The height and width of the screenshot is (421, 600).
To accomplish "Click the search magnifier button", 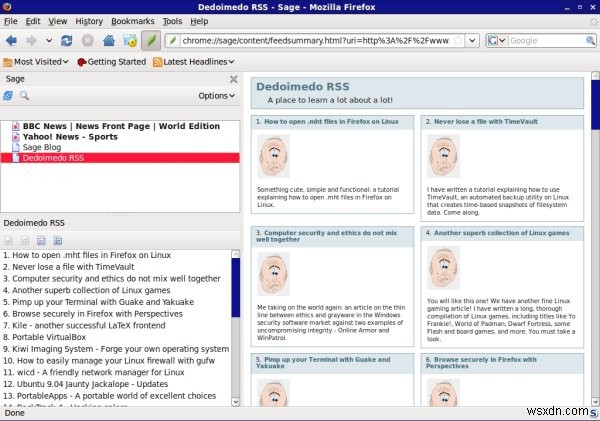I will click(x=590, y=40).
